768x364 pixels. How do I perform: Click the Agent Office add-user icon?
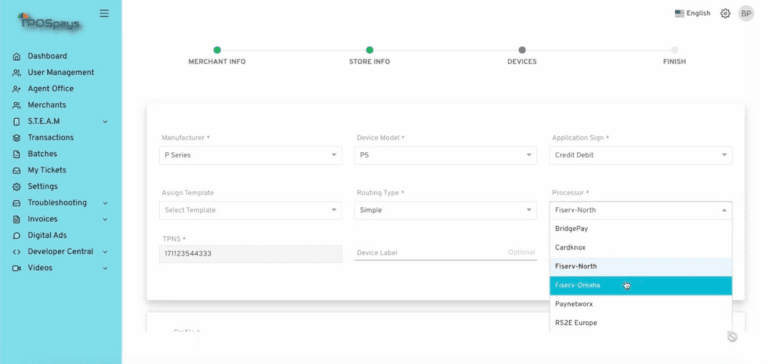coord(17,89)
